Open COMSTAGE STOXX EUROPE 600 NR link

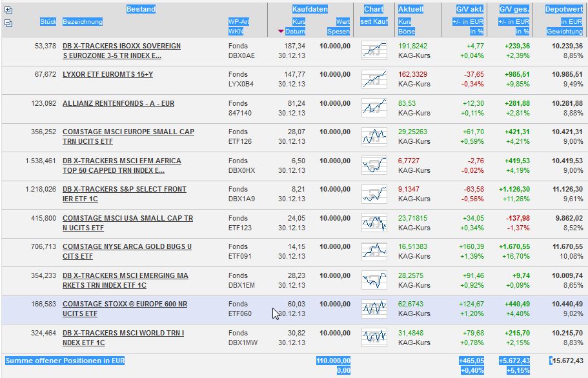[x=125, y=308]
